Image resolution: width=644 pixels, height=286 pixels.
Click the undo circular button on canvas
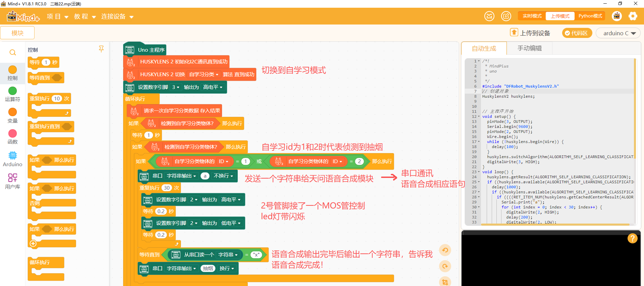pos(445,250)
